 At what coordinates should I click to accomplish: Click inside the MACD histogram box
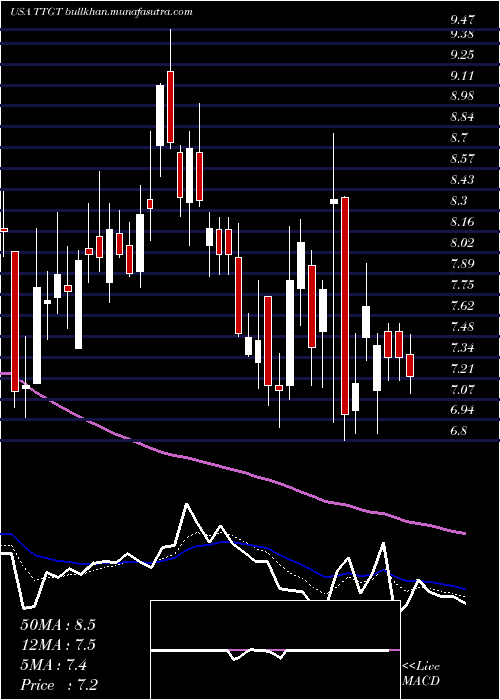[275, 650]
